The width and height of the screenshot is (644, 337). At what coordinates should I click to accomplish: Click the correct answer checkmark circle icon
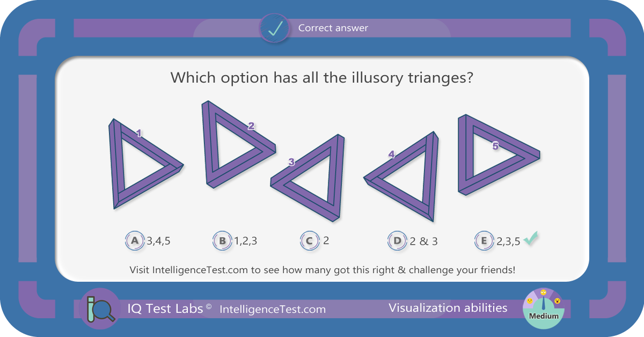click(x=275, y=28)
